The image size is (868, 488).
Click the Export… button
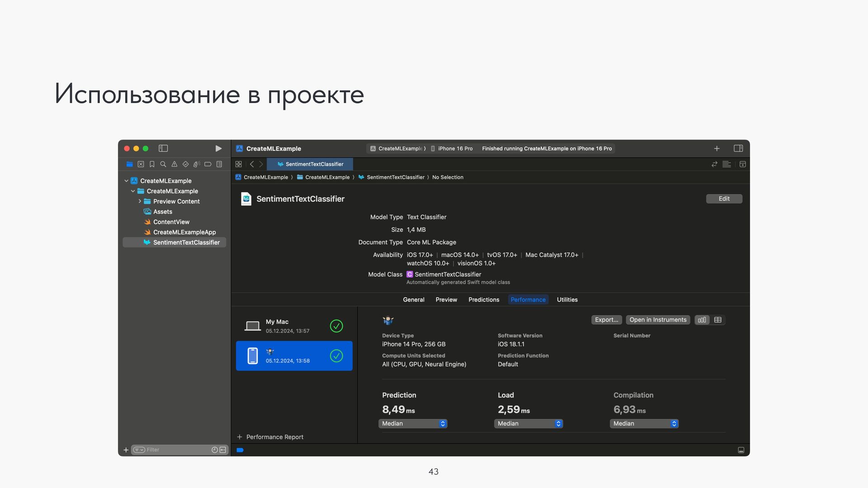tap(606, 319)
